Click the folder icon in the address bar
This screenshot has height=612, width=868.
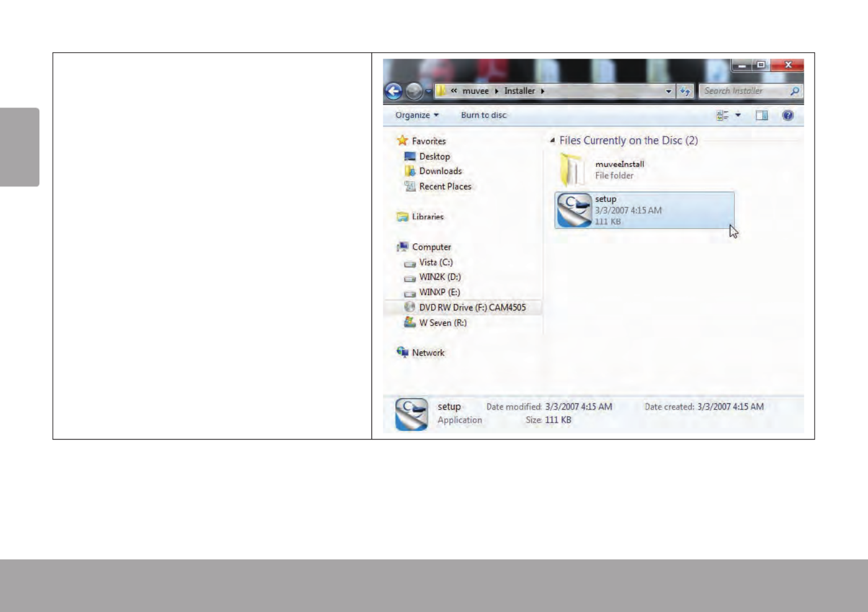tap(441, 91)
